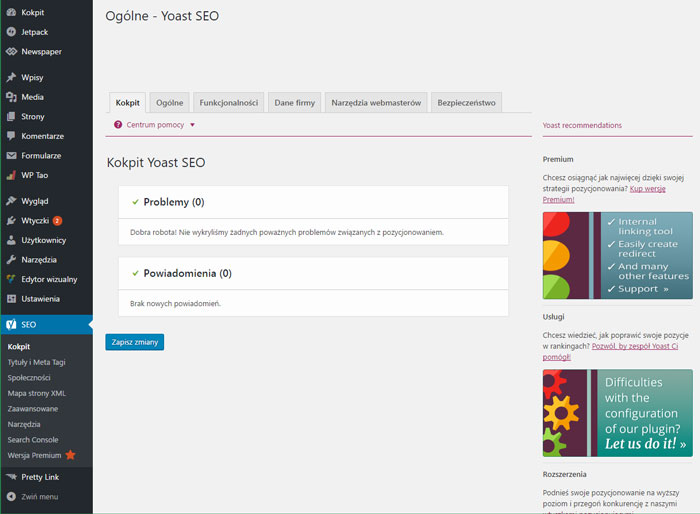Click the Wpisy pushpin icon
Image resolution: width=700 pixels, height=514 pixels.
(11, 77)
